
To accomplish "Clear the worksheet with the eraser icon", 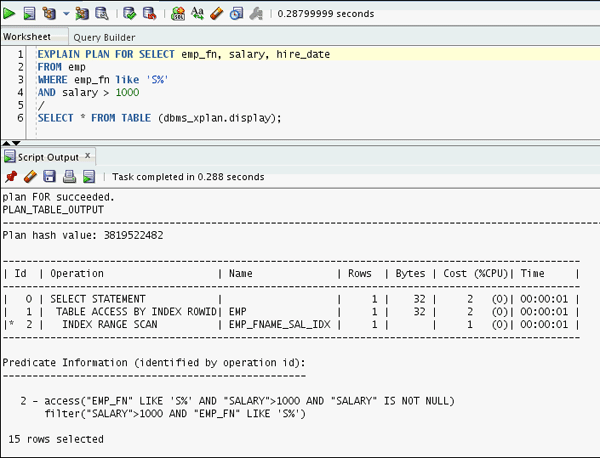I will tap(217, 14).
